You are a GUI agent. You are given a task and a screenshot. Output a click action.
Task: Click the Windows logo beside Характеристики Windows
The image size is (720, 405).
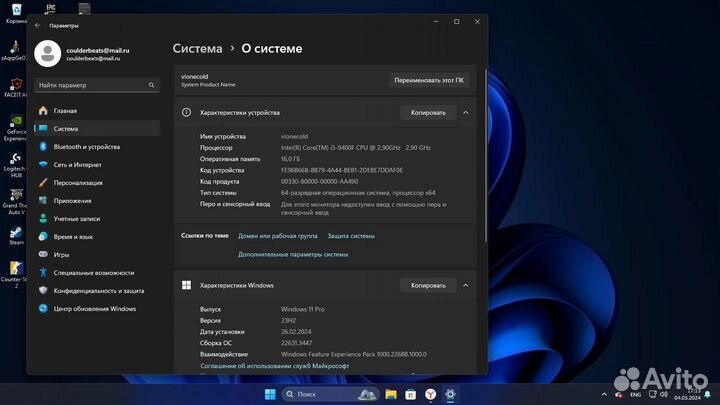186,285
